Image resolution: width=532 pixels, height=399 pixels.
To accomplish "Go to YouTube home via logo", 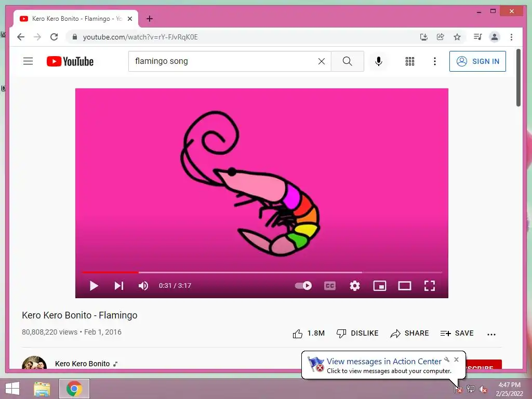I will (70, 61).
